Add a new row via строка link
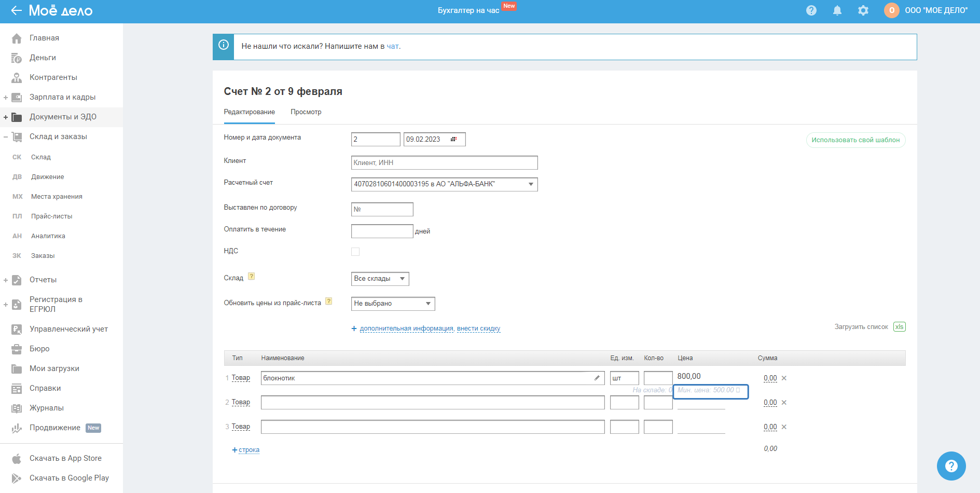 249,450
